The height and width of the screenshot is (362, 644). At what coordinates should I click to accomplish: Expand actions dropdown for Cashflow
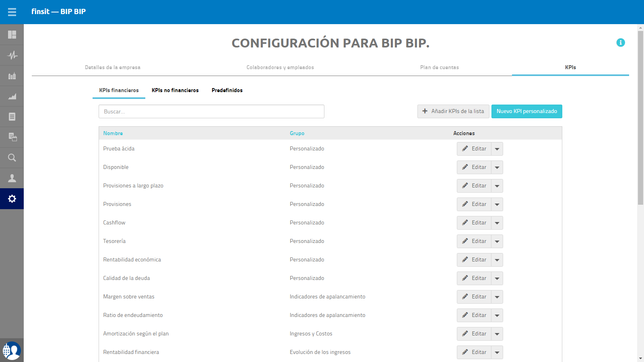497,223
